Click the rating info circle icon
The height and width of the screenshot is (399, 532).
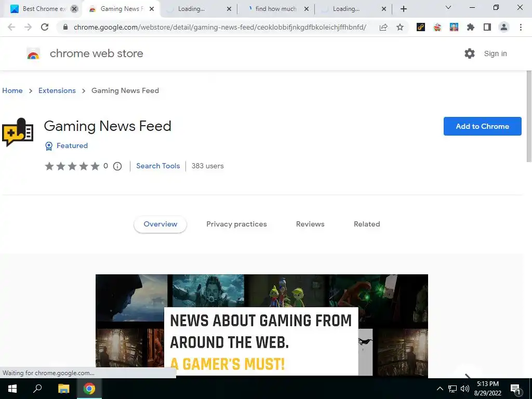click(117, 166)
